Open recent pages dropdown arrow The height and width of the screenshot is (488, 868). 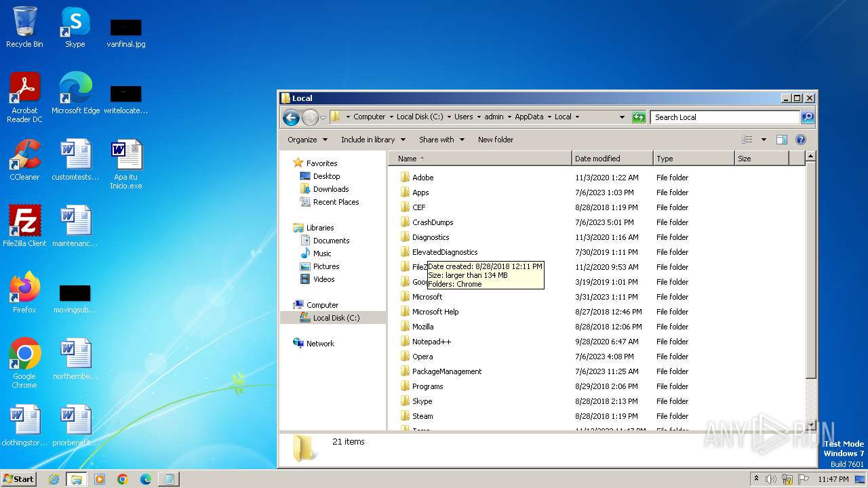(323, 117)
